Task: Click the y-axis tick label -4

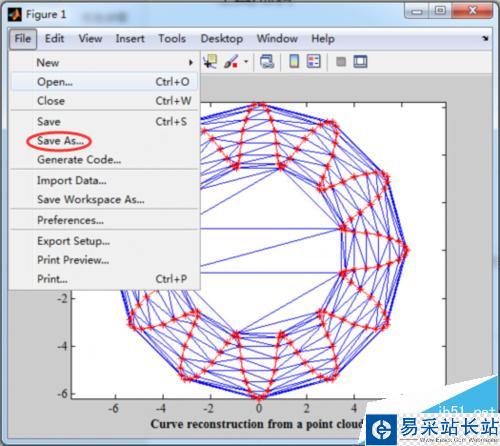Action: [x=62, y=346]
